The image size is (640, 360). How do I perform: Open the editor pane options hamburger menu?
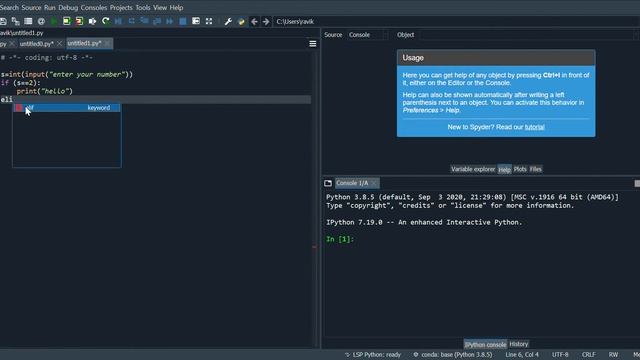pos(313,44)
